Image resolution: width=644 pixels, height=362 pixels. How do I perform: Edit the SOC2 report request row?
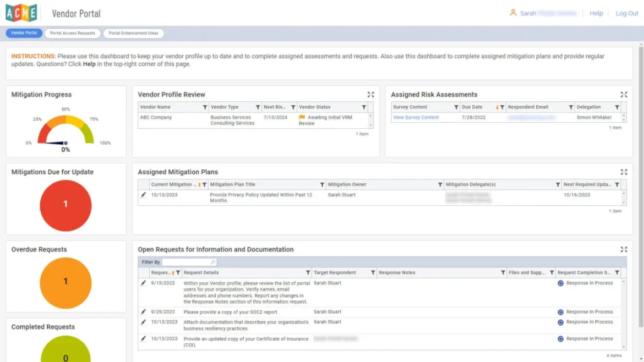(x=144, y=312)
